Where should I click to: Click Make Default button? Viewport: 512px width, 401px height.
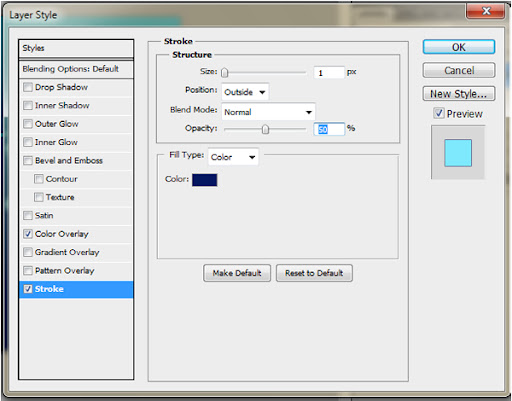(x=237, y=273)
